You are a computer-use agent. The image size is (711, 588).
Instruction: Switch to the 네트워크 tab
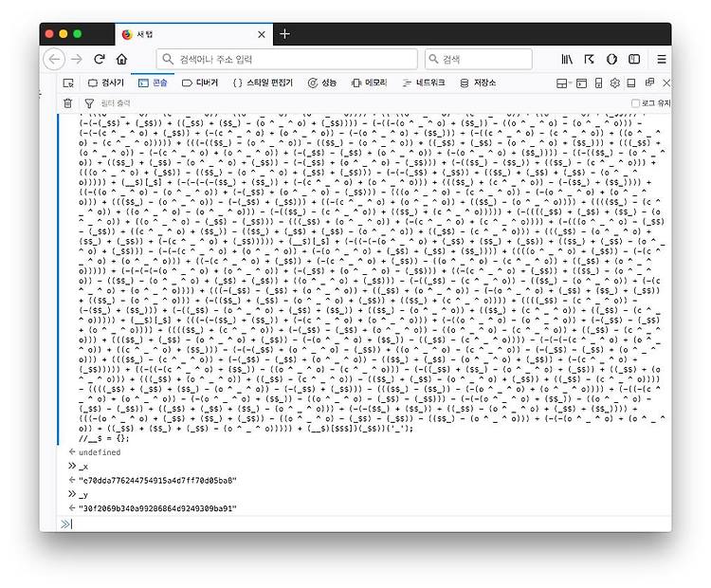pyautogui.click(x=424, y=83)
